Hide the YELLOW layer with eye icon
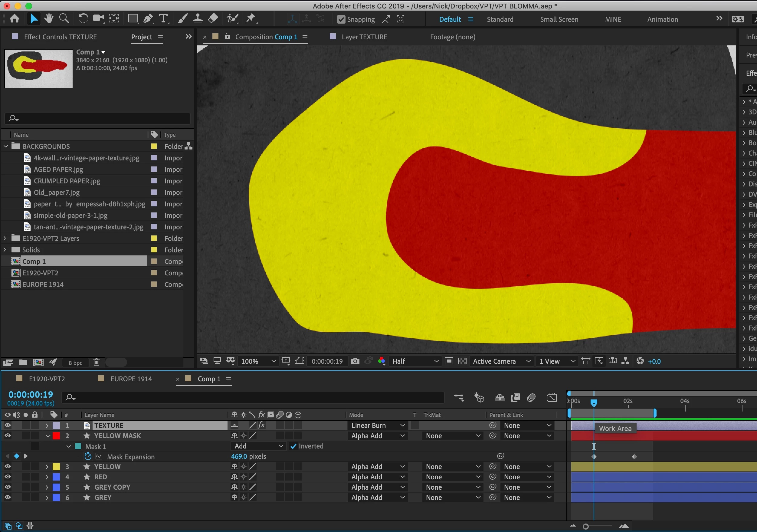Screen dimensions: 757x532 click(x=7, y=466)
